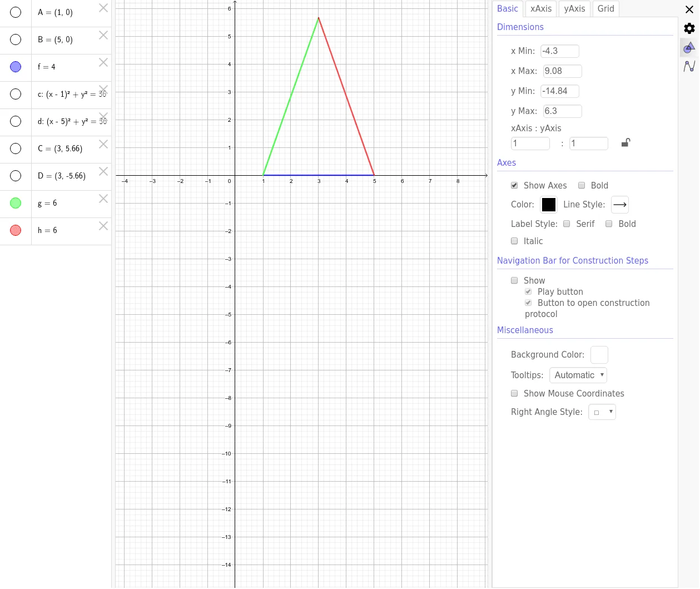
Task: Switch to the Grid tab
Action: point(606,8)
